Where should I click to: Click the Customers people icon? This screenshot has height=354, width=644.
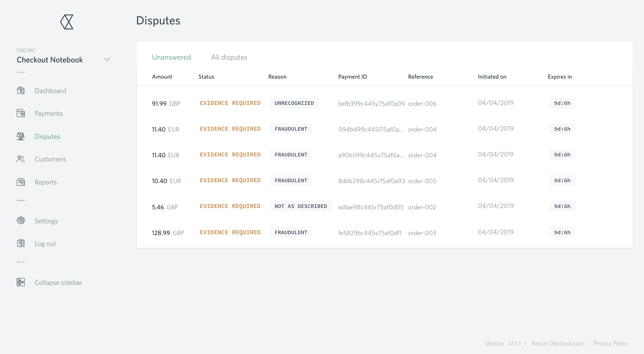click(21, 159)
